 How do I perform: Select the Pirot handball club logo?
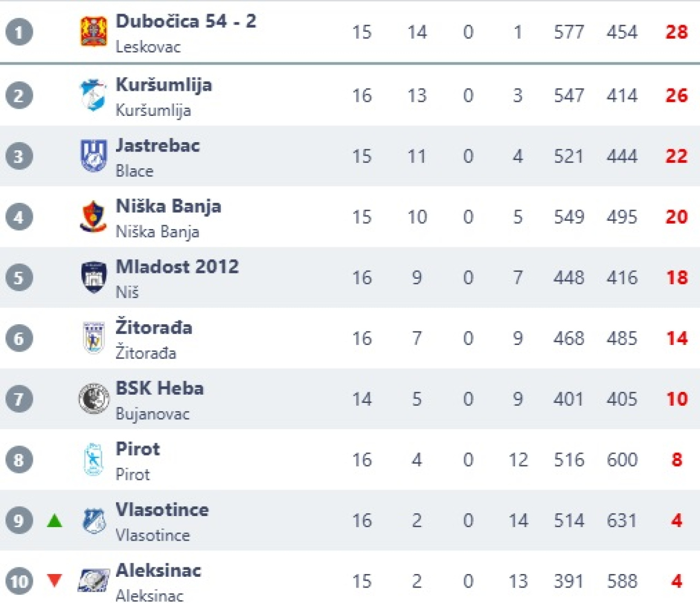pyautogui.click(x=94, y=459)
